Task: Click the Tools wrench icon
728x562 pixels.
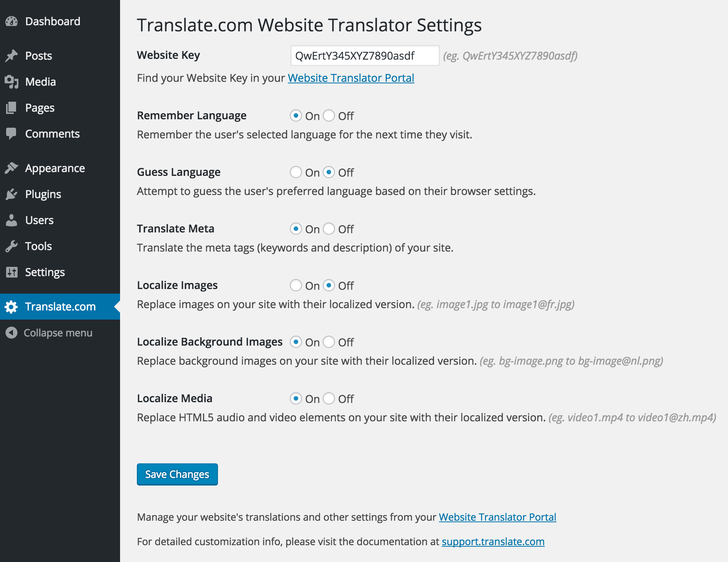Action: click(x=12, y=246)
